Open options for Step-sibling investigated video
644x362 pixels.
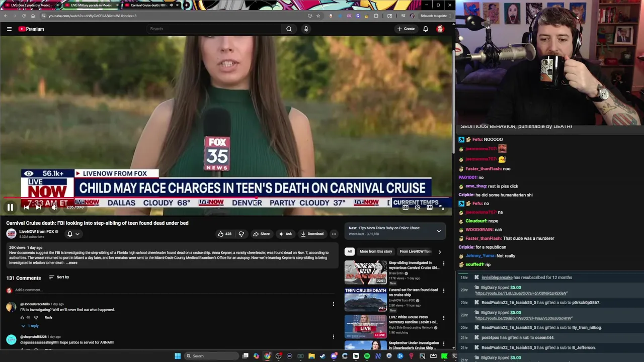[x=443, y=263]
